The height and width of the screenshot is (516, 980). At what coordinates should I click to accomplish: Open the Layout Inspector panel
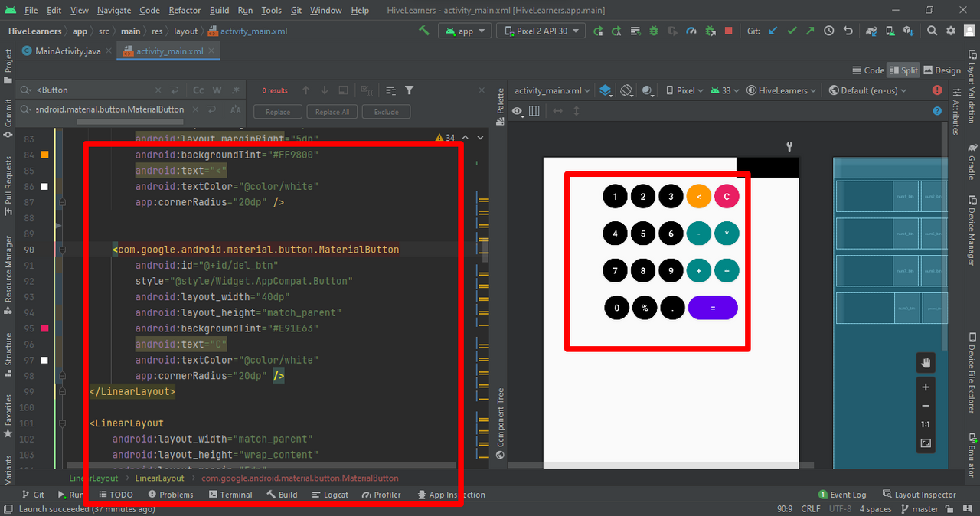[x=920, y=495]
